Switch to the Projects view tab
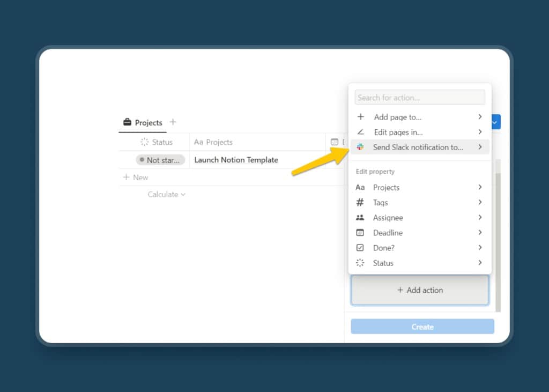549x392 pixels. click(x=143, y=123)
